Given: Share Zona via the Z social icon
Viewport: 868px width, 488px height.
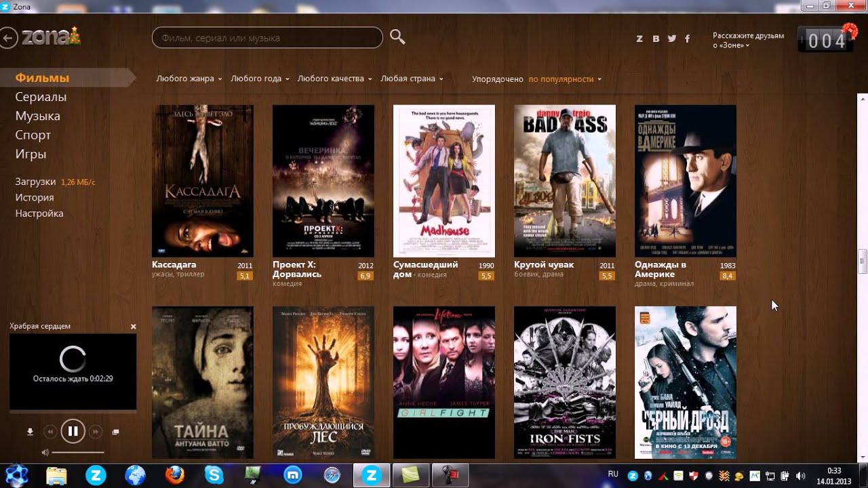Looking at the screenshot, I should point(639,39).
